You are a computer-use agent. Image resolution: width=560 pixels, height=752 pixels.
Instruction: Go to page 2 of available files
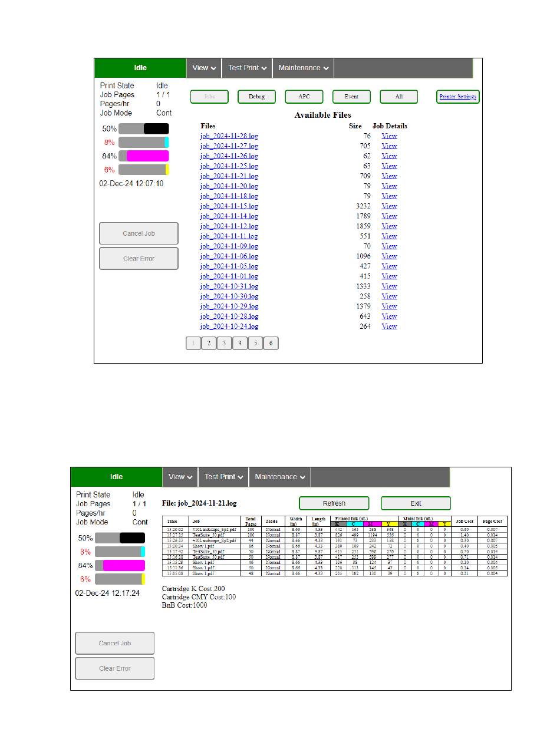click(209, 344)
